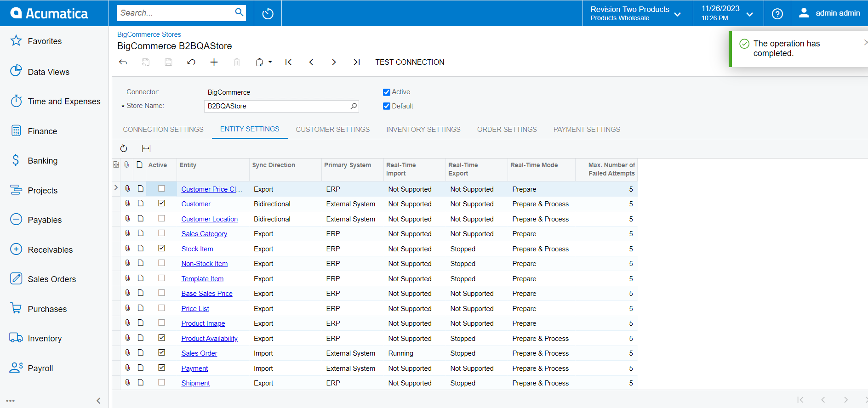868x408 pixels.
Task: Collapse the left navigation sidebar
Action: coord(98,401)
